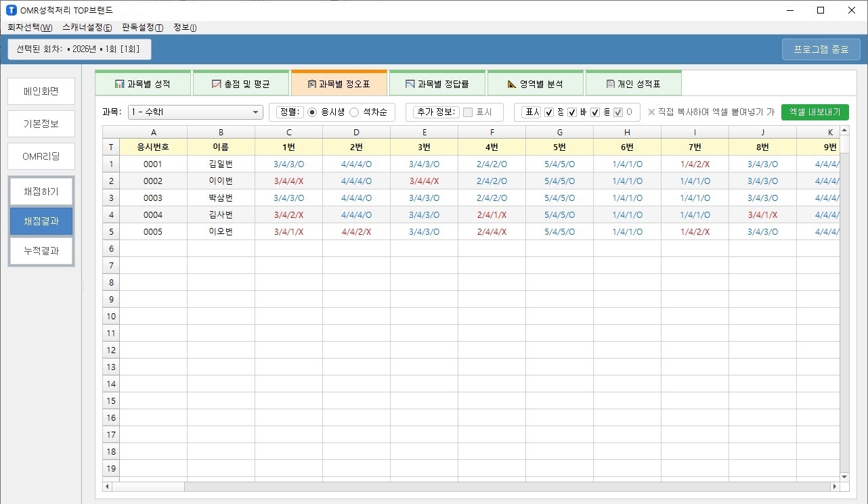Select the cell with name 박삼번
The image size is (868, 504).
221,198
